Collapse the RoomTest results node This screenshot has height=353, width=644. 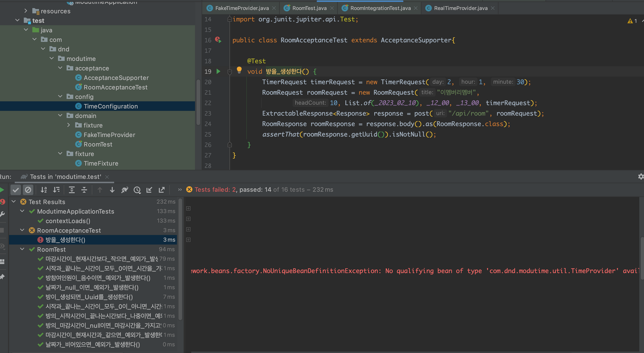point(22,249)
